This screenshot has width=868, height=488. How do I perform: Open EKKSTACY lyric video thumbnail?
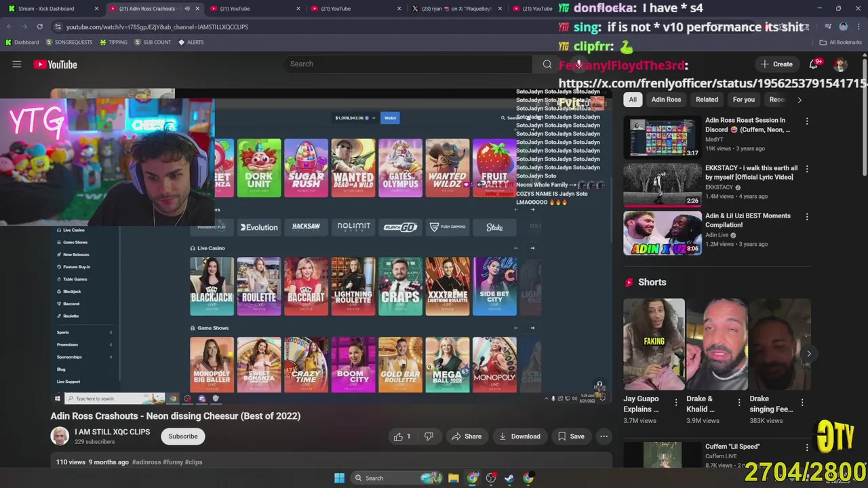(x=662, y=185)
